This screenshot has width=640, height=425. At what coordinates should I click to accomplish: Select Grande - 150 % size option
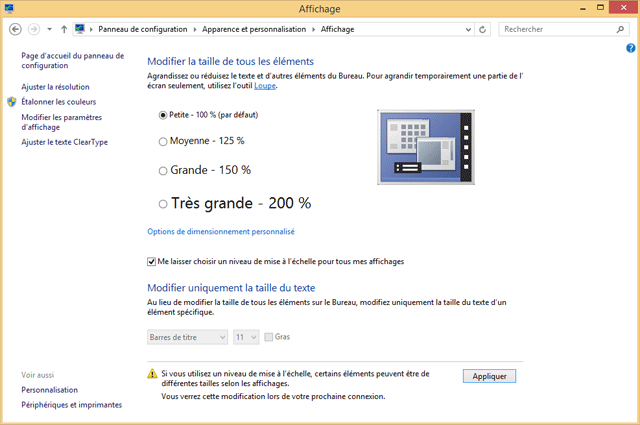(x=163, y=171)
